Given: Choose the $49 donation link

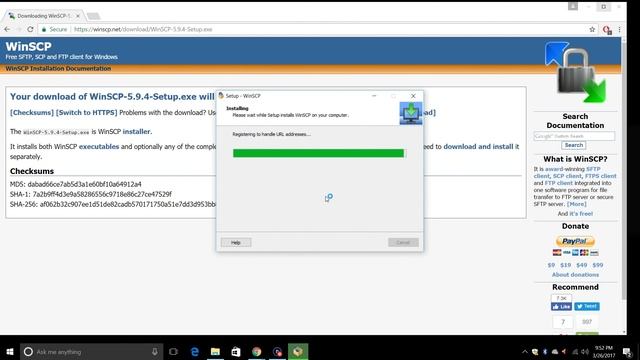Looking at the screenshot, I should (582, 265).
